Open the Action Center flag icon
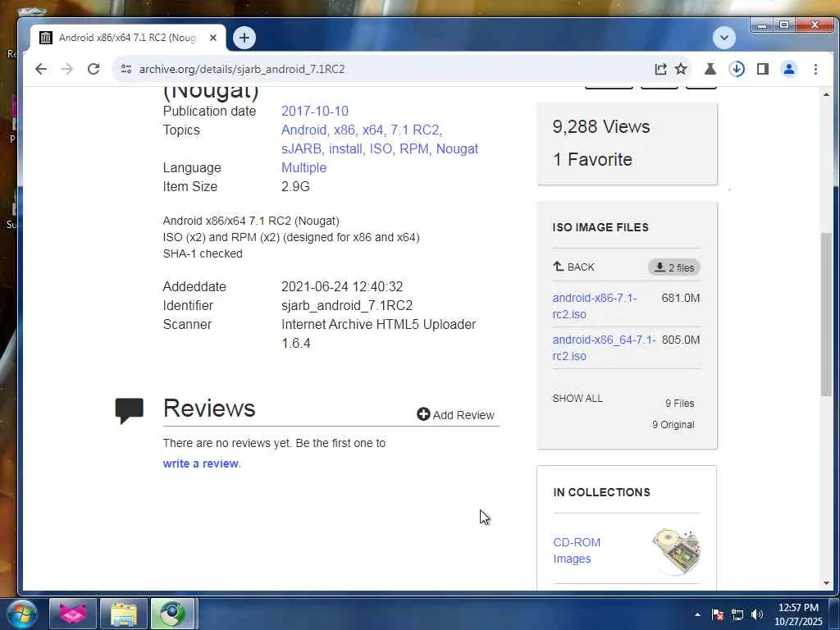This screenshot has width=840, height=630. click(x=718, y=614)
